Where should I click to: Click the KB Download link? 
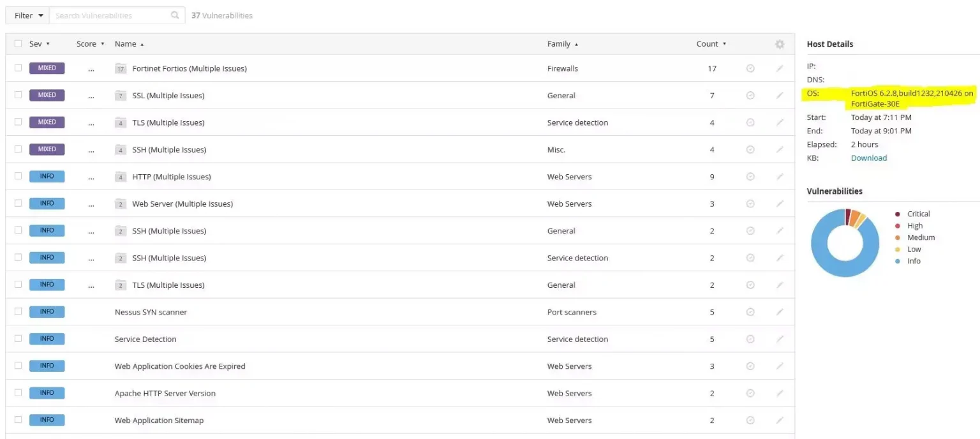(x=868, y=158)
